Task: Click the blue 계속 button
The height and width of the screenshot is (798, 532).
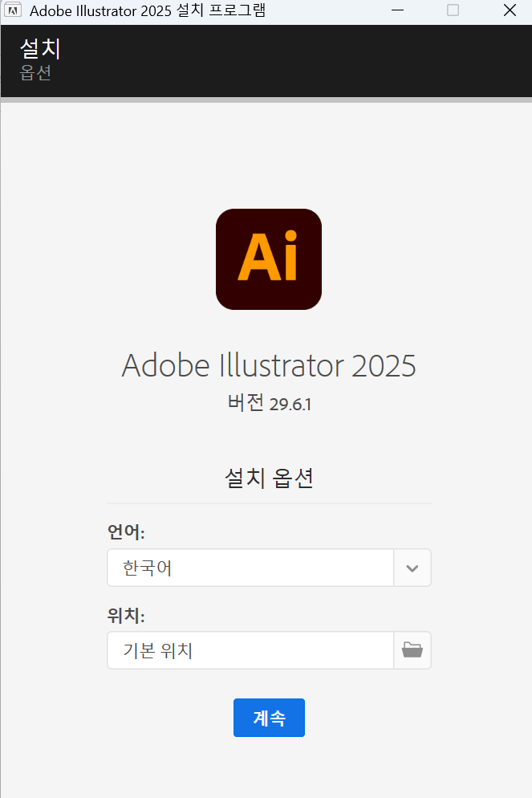Action: (x=269, y=718)
